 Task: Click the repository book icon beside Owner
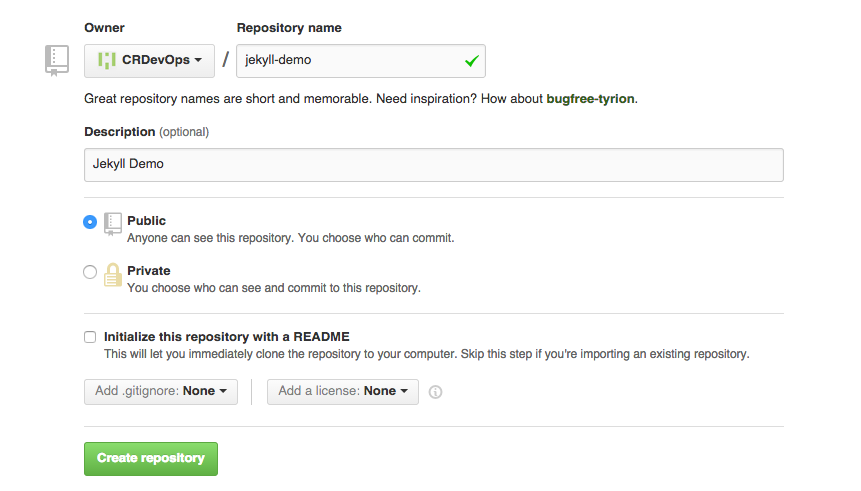tap(57, 60)
